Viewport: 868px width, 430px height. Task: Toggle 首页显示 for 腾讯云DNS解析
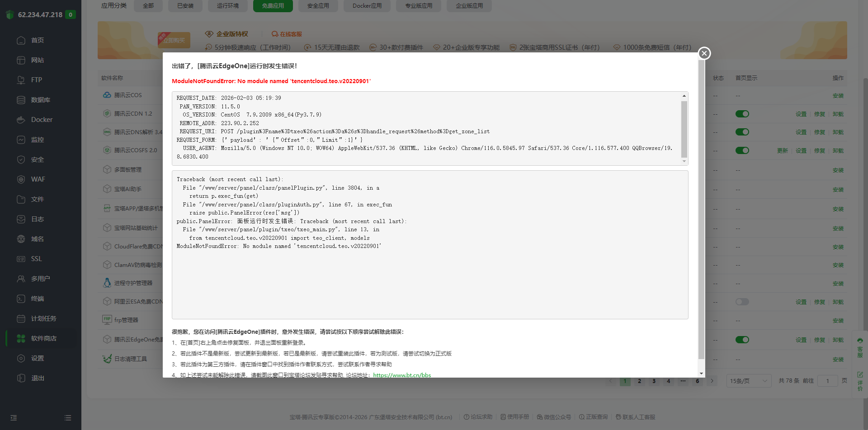point(742,132)
